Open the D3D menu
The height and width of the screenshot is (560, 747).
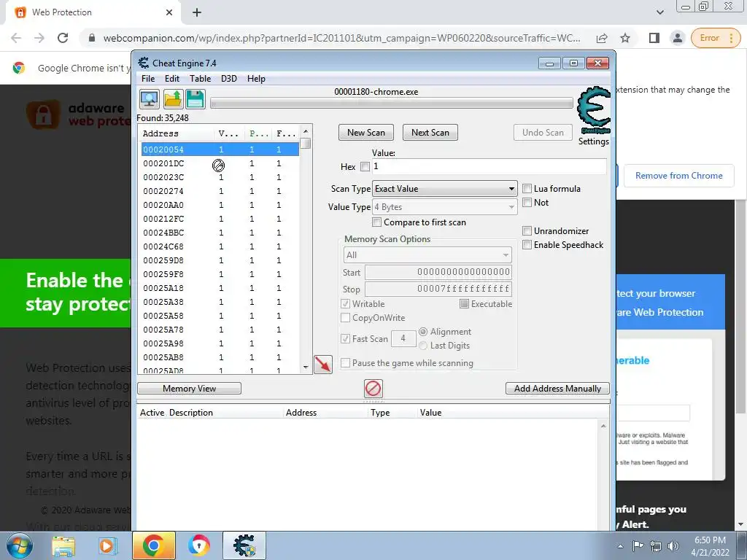pos(228,79)
